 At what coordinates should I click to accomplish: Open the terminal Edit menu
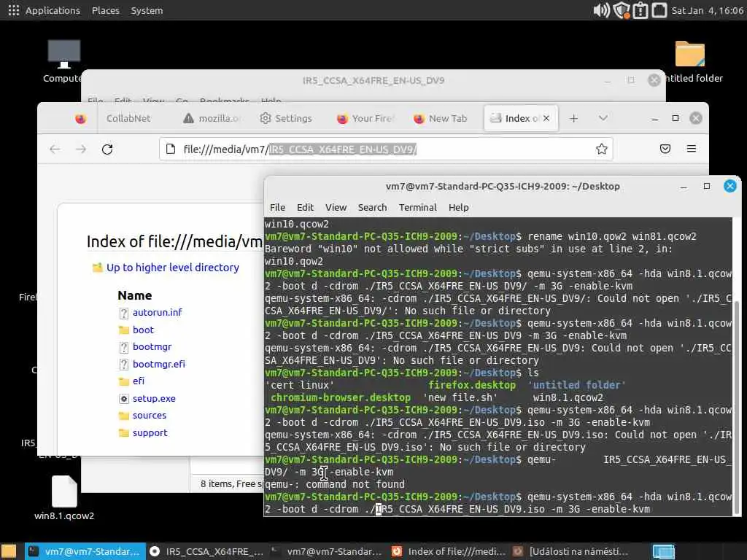pyautogui.click(x=305, y=207)
